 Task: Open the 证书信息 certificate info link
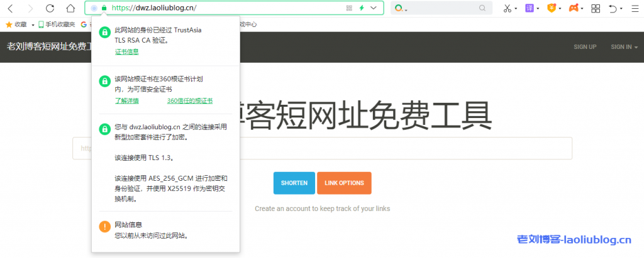[x=126, y=51]
